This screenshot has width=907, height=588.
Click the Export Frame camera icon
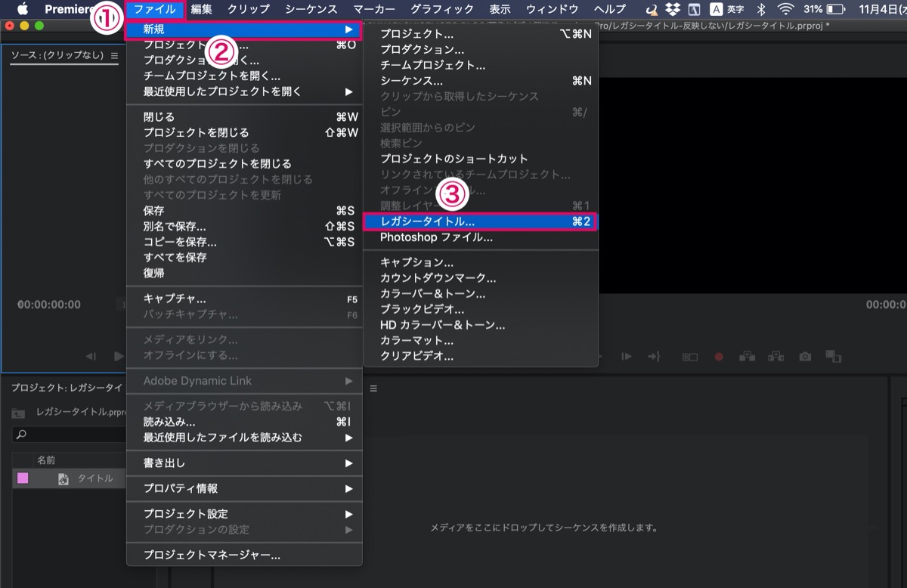tap(806, 356)
